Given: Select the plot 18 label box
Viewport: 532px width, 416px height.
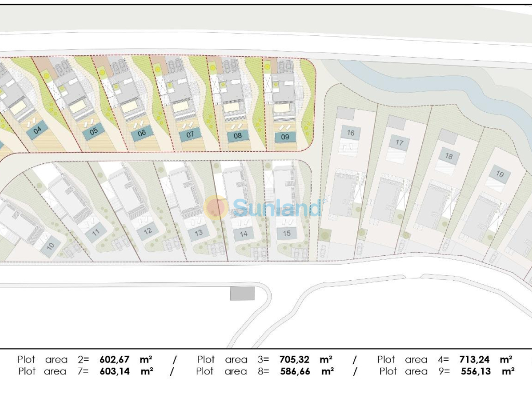Looking at the screenshot, I should click(449, 156).
